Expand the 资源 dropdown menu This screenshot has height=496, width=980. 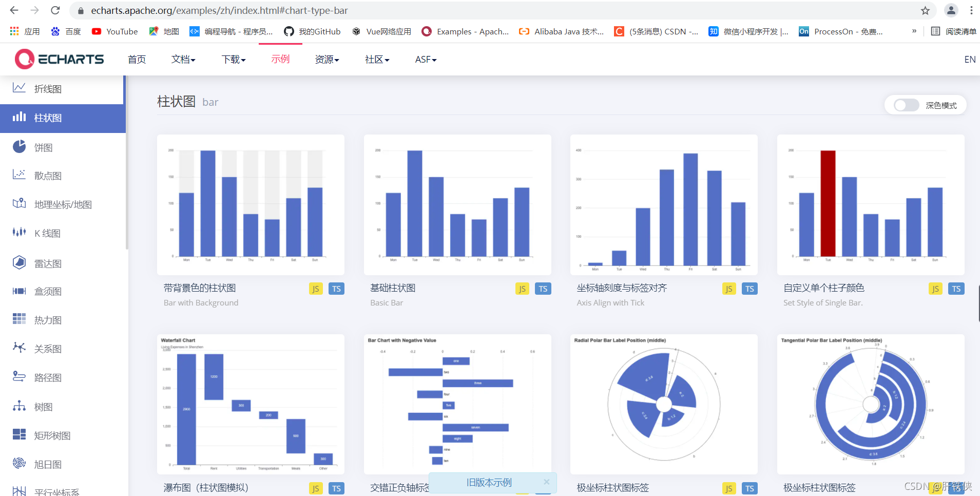327,60
